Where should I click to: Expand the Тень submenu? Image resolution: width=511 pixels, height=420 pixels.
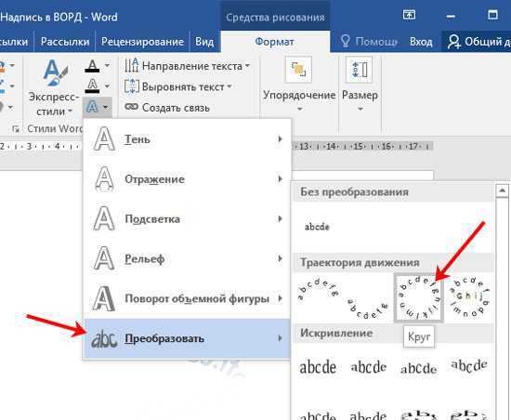[187, 139]
